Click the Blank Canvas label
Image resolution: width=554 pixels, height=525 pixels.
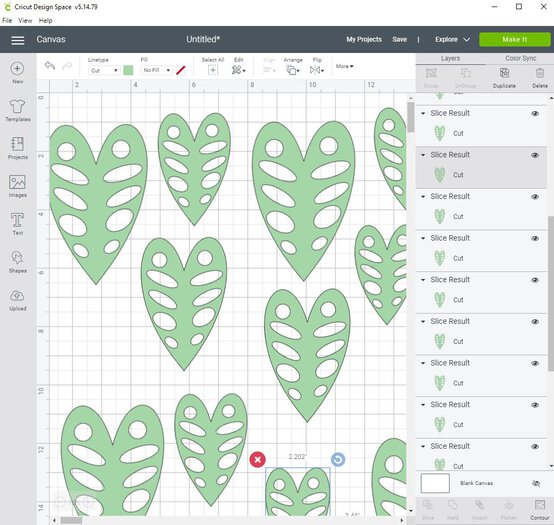476,483
